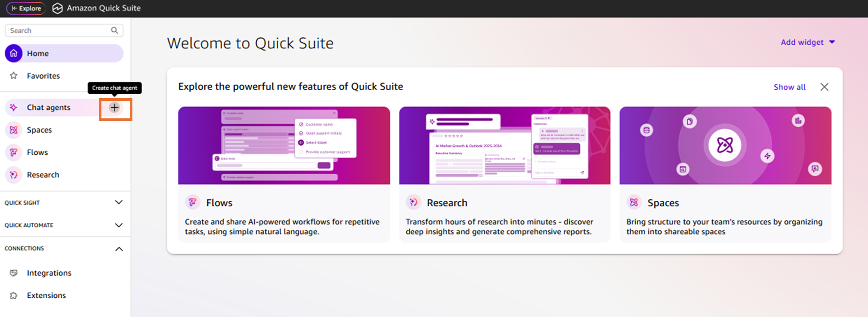Click the Flows card icon
The image size is (868, 317).
[x=193, y=202]
